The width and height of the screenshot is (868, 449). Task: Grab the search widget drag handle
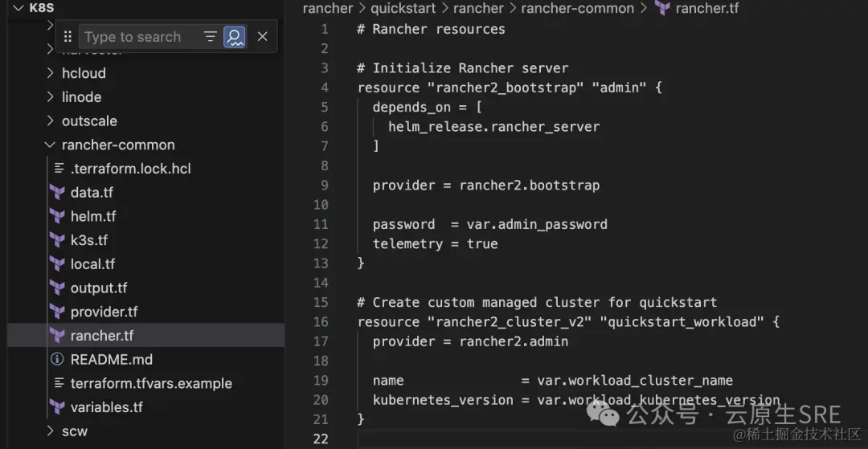[68, 37]
